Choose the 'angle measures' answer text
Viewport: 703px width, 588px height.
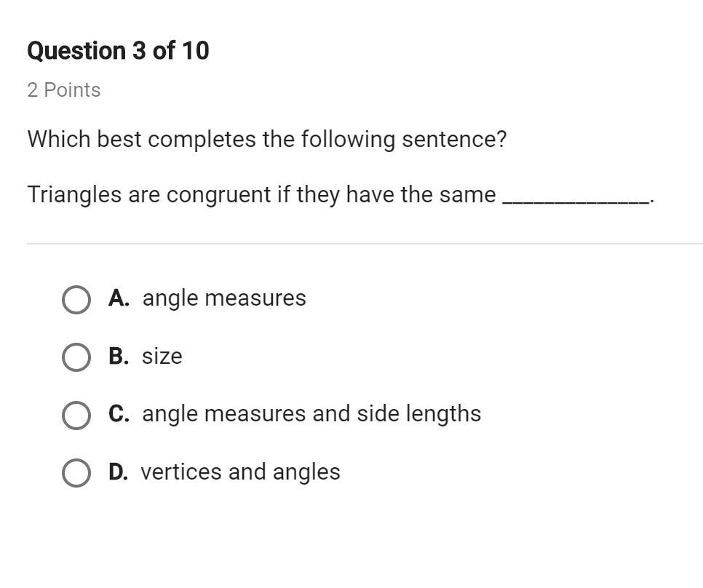224,298
